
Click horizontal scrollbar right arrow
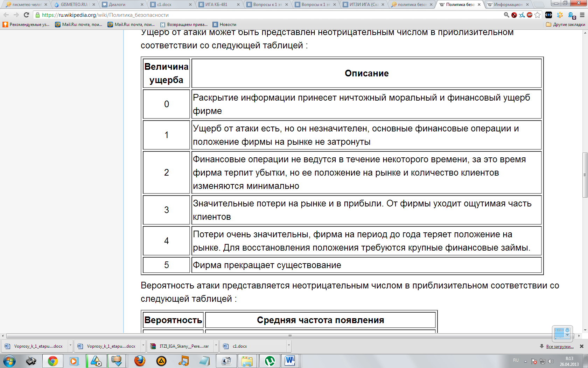tap(578, 336)
